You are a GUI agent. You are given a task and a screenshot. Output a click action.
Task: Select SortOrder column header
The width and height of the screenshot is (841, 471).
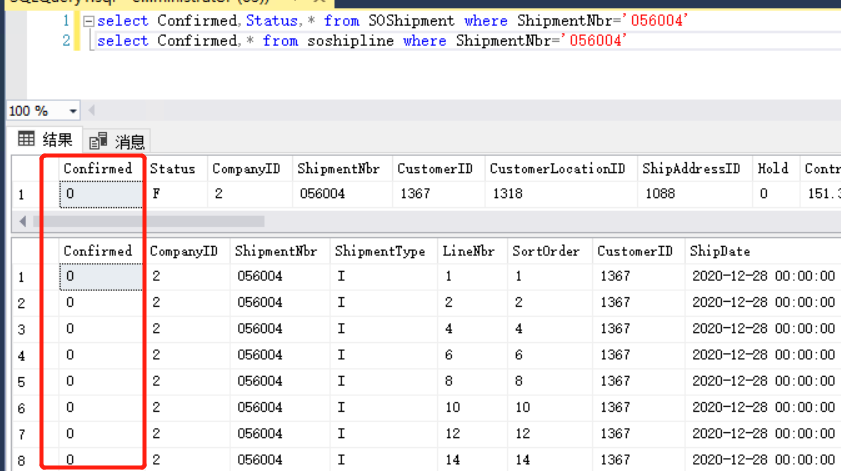click(x=549, y=251)
